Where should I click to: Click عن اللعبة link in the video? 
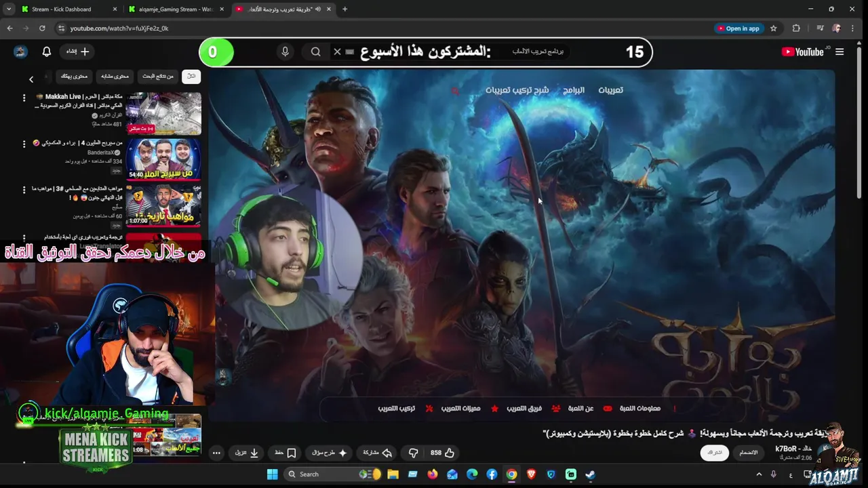click(x=580, y=409)
